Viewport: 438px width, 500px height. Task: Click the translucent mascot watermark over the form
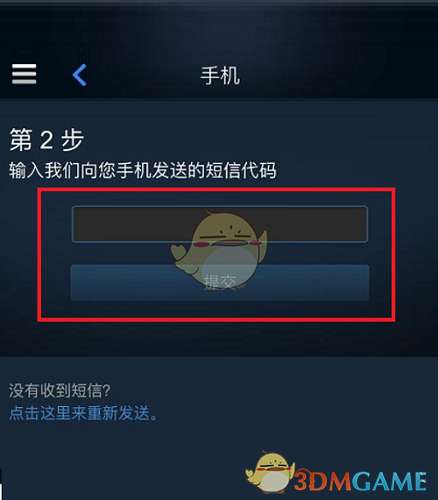(219, 250)
